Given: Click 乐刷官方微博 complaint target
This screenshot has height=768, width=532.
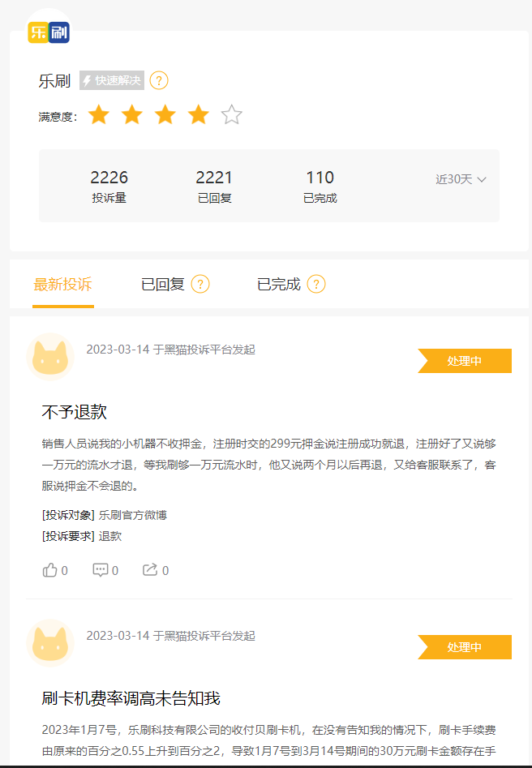Looking at the screenshot, I should 133,515.
